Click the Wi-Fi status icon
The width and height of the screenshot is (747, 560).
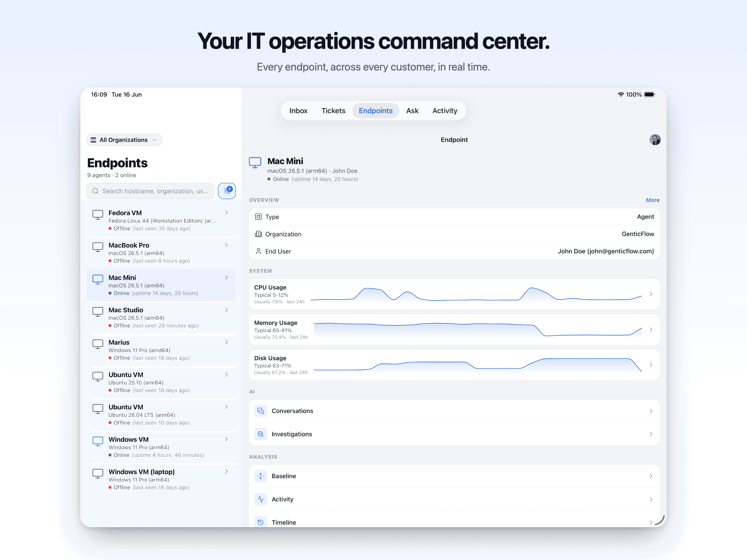coord(621,94)
